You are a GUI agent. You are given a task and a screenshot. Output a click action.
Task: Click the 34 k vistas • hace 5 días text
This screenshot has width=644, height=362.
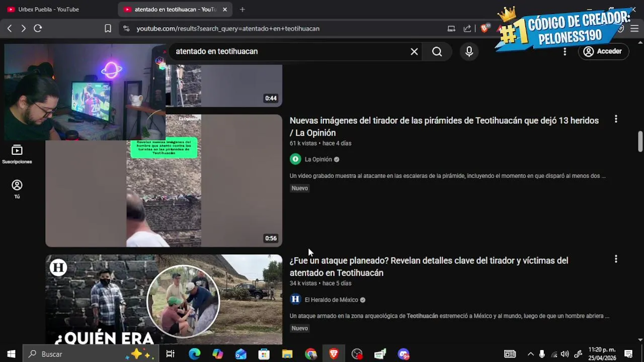(x=320, y=284)
